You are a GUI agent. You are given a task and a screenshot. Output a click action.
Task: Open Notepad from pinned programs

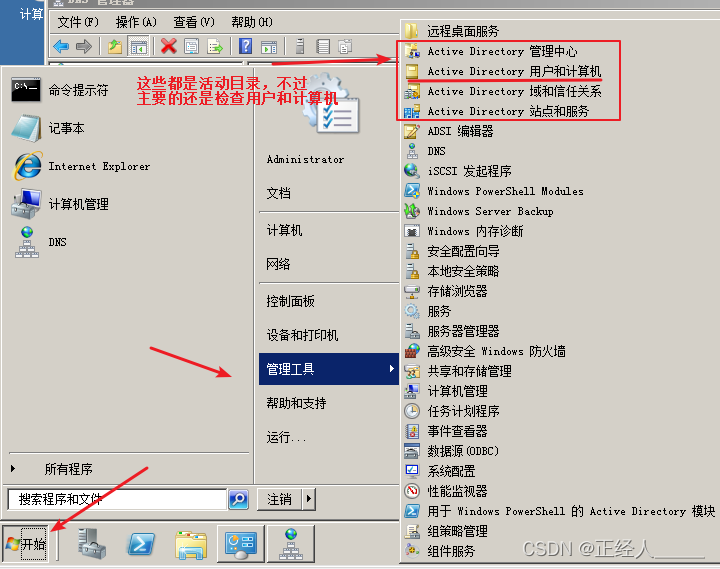48,128
